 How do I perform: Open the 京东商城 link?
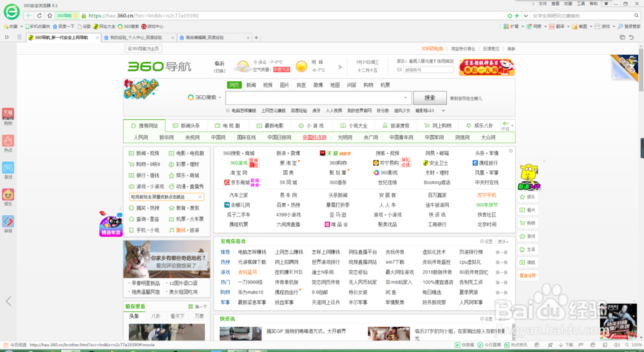(236, 182)
